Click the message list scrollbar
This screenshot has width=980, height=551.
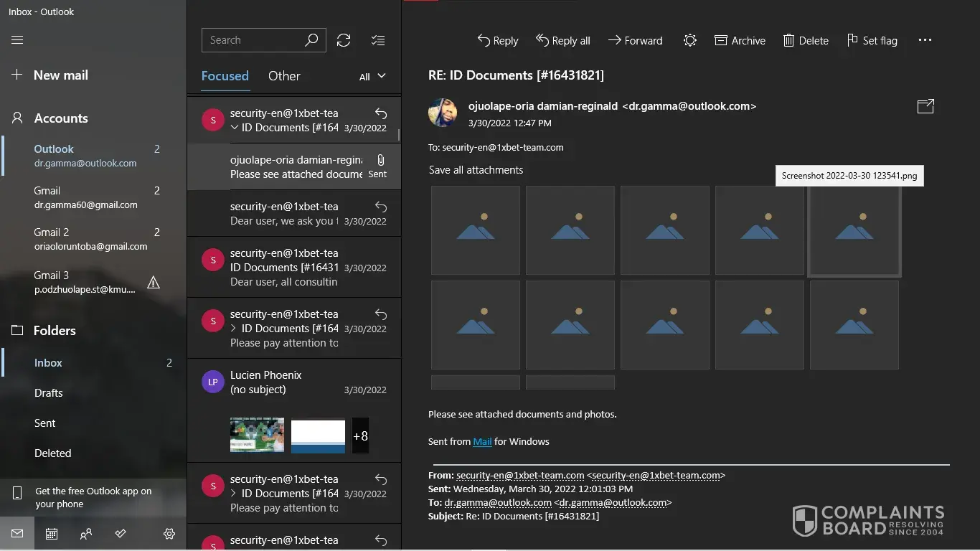(399, 135)
